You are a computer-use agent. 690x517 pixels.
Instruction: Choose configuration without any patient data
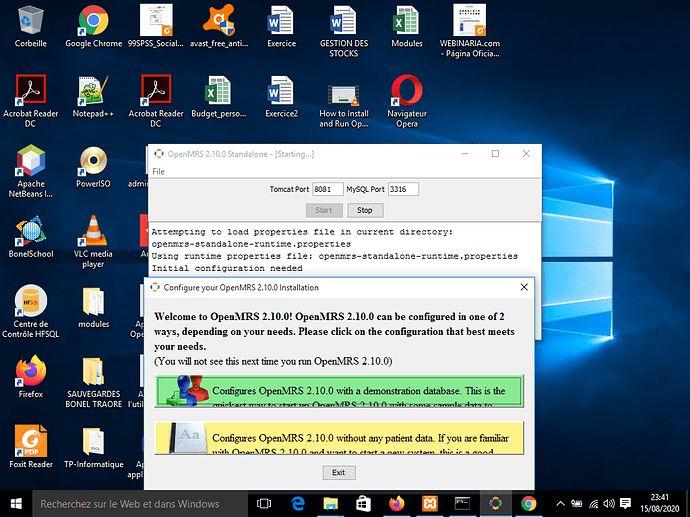click(x=339, y=438)
